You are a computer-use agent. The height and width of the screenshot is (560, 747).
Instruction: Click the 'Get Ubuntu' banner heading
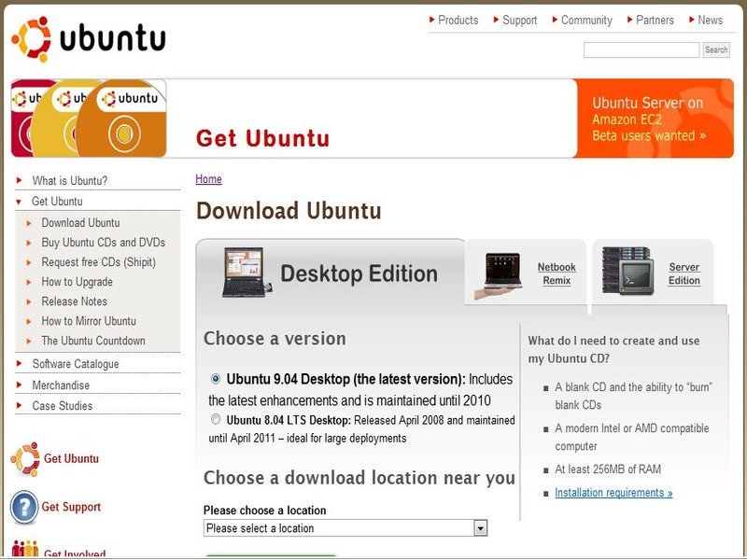click(263, 138)
